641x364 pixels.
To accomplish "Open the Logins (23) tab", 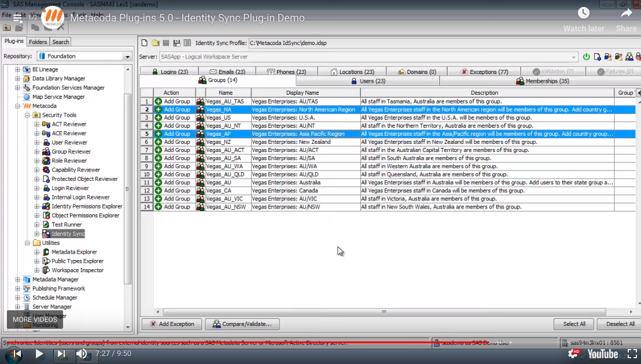I will [x=170, y=72].
